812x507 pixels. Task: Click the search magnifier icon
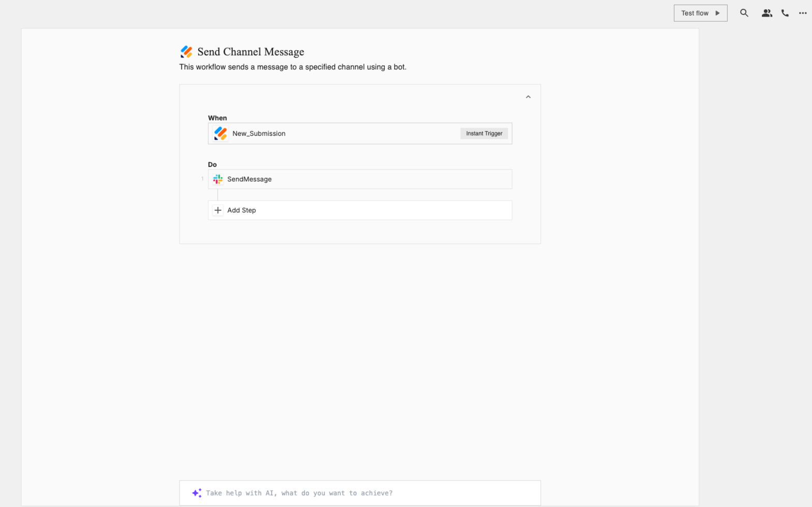744,13
